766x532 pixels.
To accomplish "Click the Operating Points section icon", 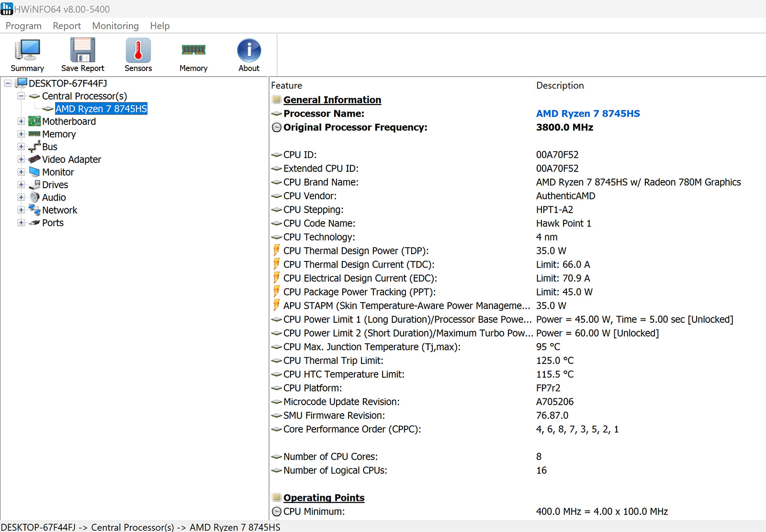I will point(276,498).
